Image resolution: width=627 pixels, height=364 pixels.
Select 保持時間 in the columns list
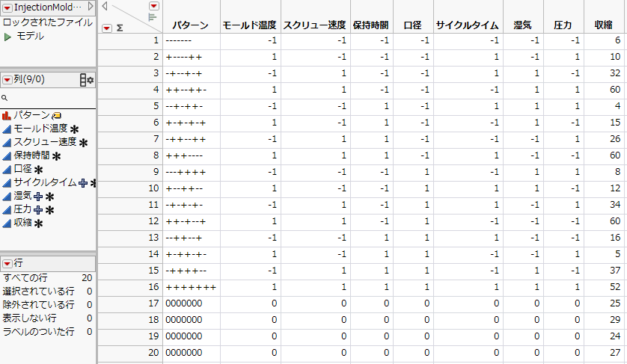coord(31,155)
